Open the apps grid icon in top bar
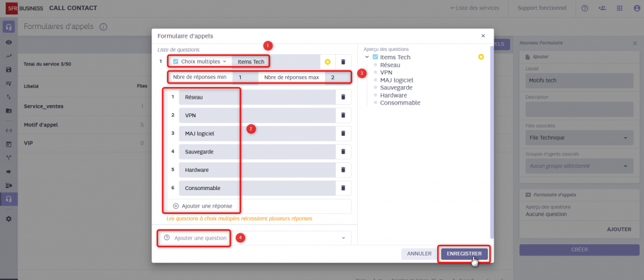Viewport: 644px width, 280px height. click(x=620, y=8)
